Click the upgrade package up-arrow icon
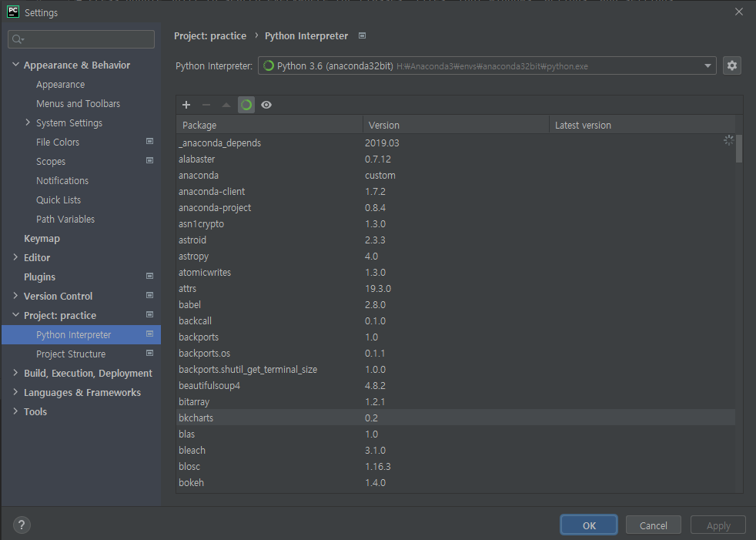The height and width of the screenshot is (540, 756). point(226,105)
